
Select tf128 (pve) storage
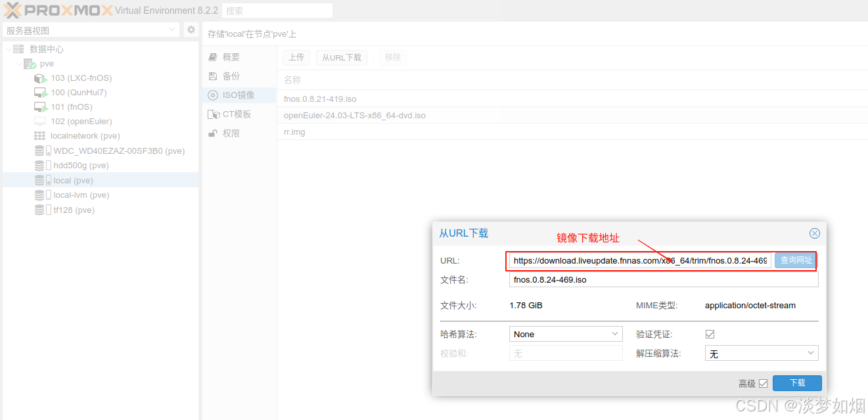click(x=74, y=210)
